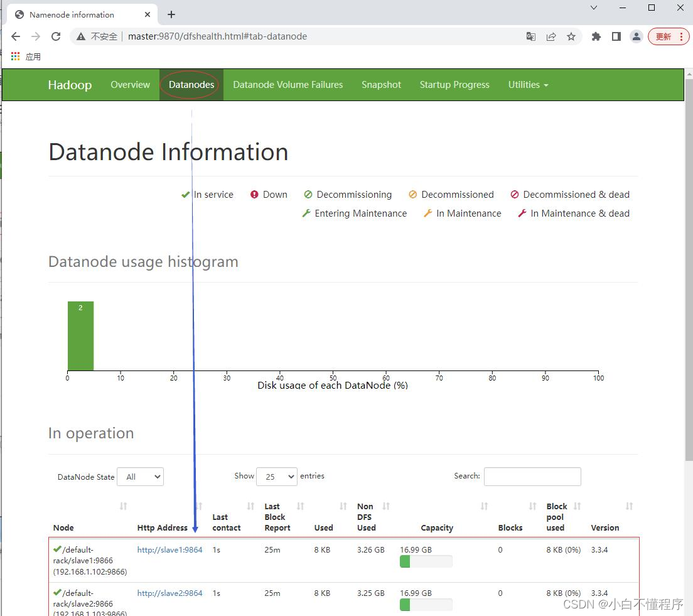Click the In Maintenance & dead wrench icon
This screenshot has height=616, width=693.
tap(522, 213)
